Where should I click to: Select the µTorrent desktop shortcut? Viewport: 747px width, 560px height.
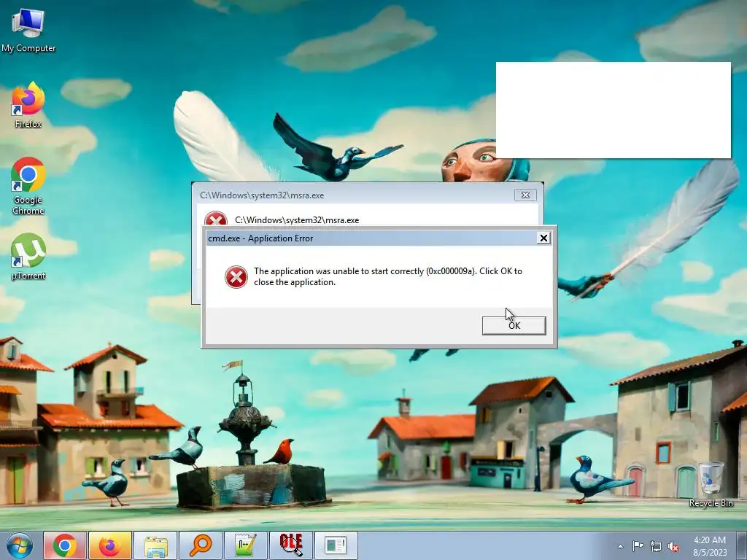click(x=28, y=257)
